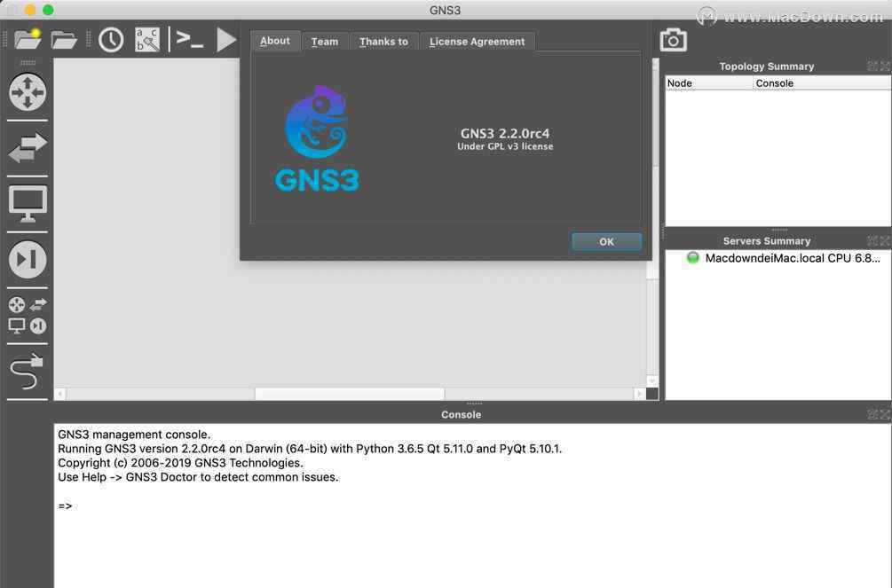
Task: Click the workspace horizontal scrollbar thumb
Action: (350, 394)
